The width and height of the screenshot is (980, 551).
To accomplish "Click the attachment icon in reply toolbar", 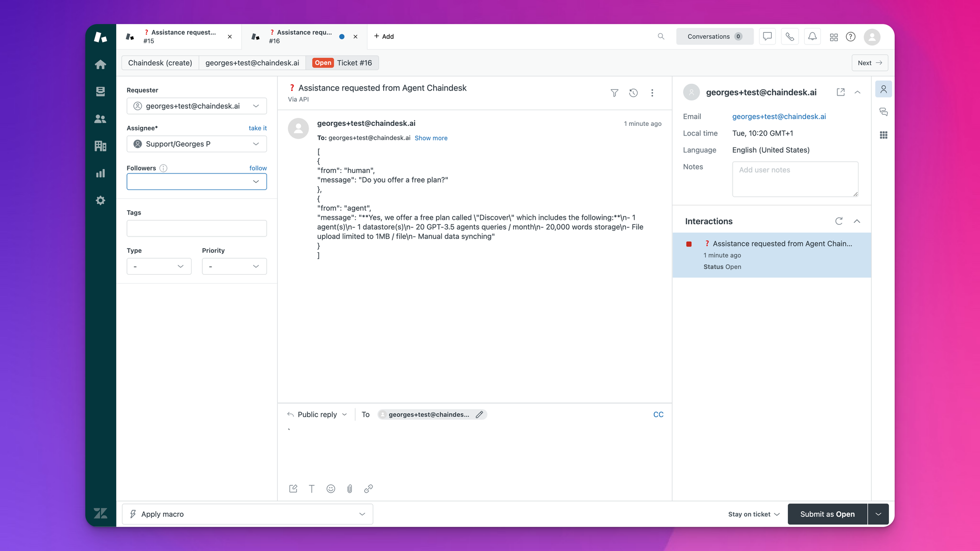I will tap(349, 488).
